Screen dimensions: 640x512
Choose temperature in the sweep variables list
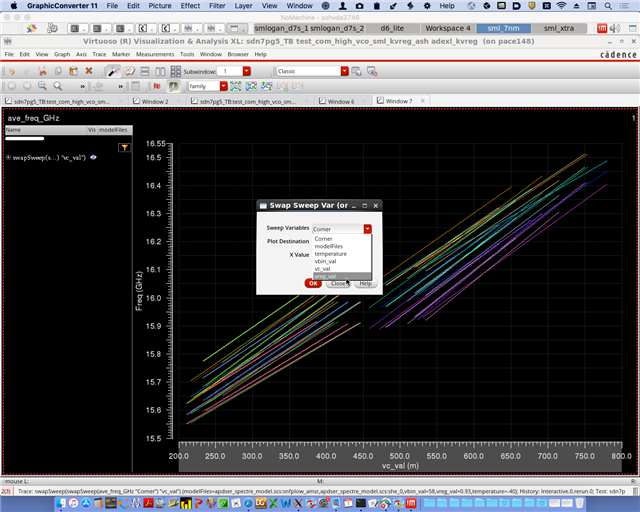pyautogui.click(x=330, y=254)
